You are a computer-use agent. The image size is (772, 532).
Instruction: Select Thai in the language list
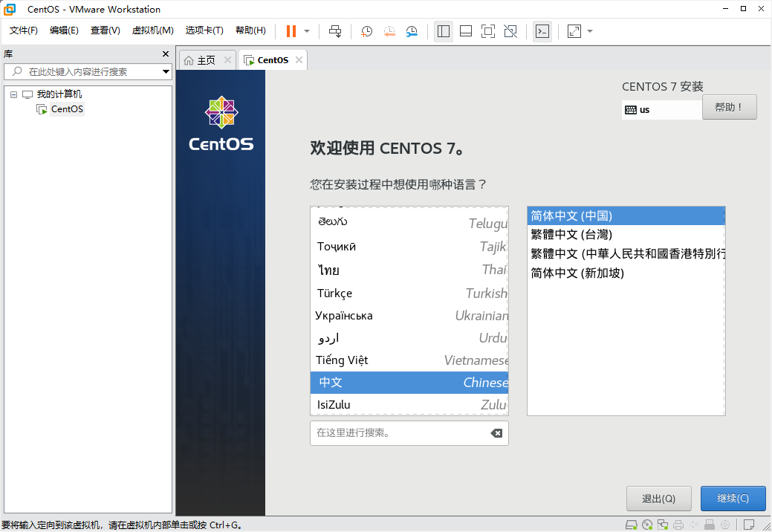click(409, 270)
